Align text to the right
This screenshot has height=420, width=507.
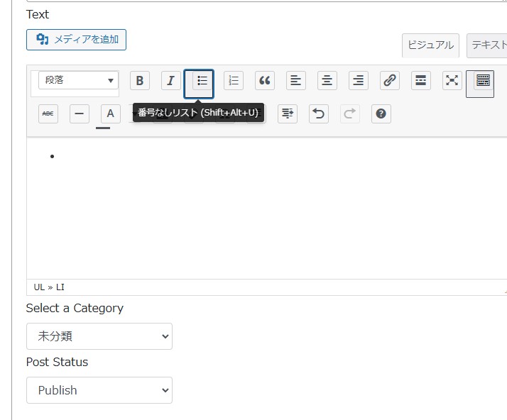tap(359, 81)
